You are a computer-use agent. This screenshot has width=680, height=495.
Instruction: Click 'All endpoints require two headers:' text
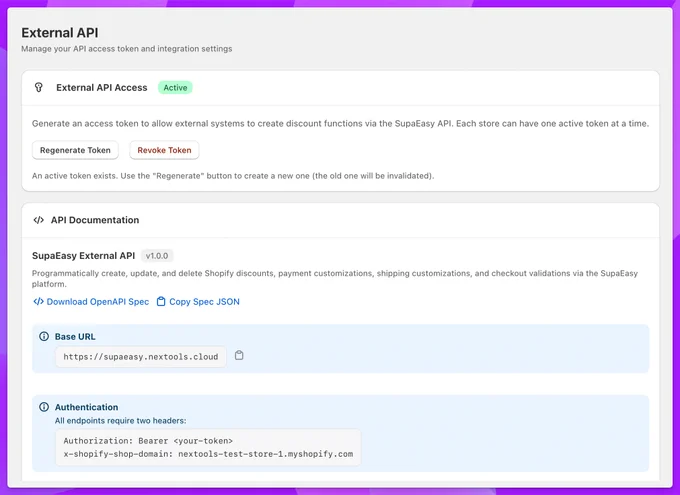[x=121, y=421]
